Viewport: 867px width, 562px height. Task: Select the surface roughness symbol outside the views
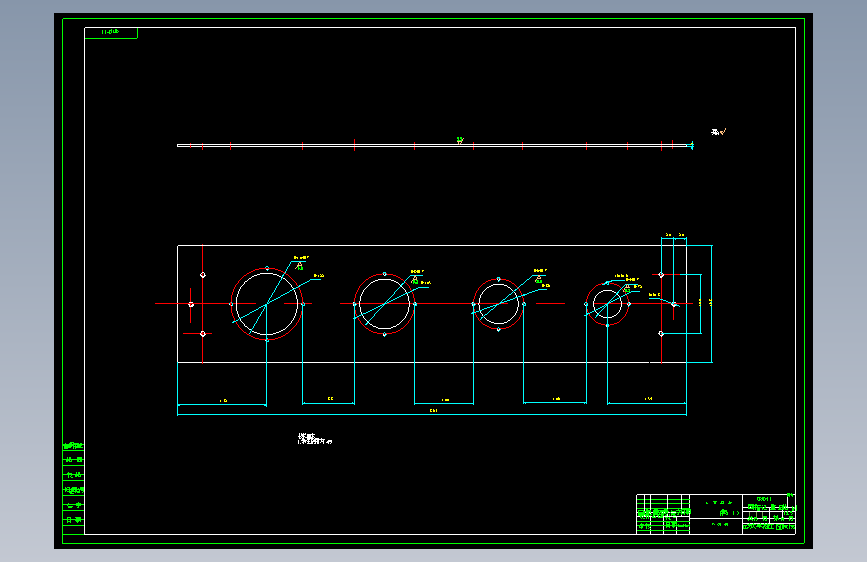click(718, 132)
